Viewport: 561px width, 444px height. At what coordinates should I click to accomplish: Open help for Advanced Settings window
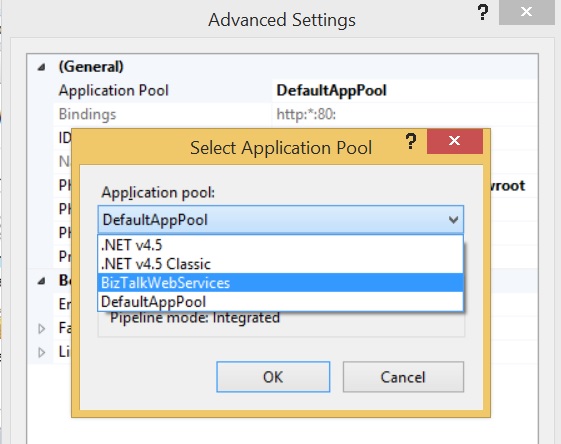483,12
